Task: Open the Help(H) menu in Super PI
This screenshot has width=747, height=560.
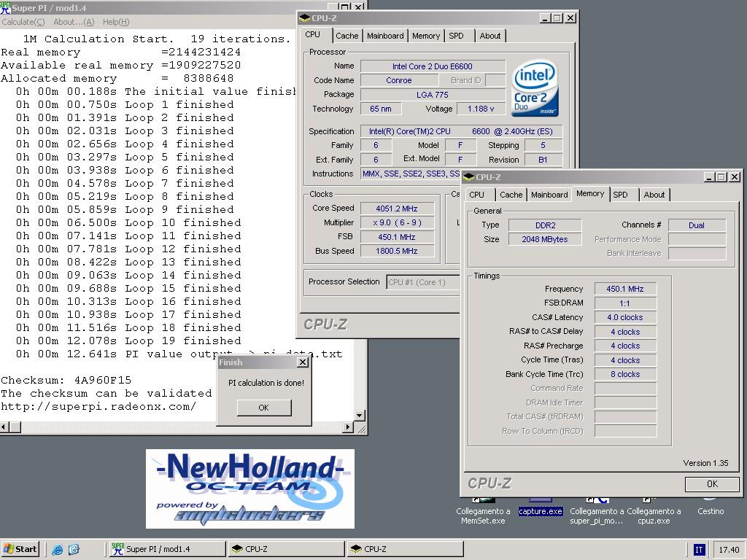Action: (x=116, y=22)
